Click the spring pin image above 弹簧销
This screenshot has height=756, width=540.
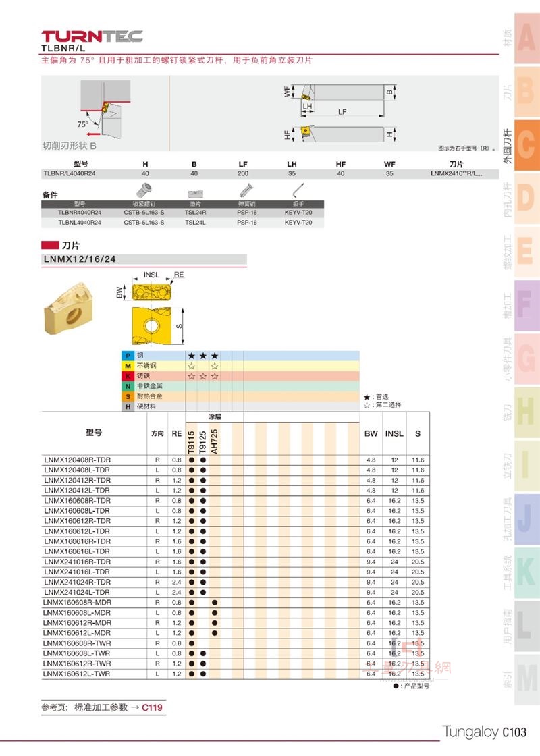click(x=246, y=190)
